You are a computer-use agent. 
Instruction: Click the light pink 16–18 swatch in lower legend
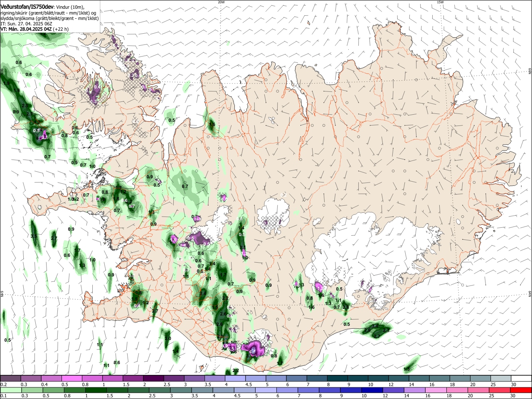436,390
